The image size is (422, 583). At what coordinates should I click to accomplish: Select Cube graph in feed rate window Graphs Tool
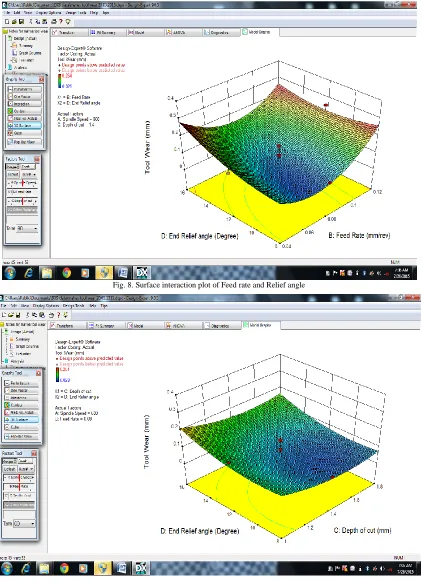click(x=25, y=133)
